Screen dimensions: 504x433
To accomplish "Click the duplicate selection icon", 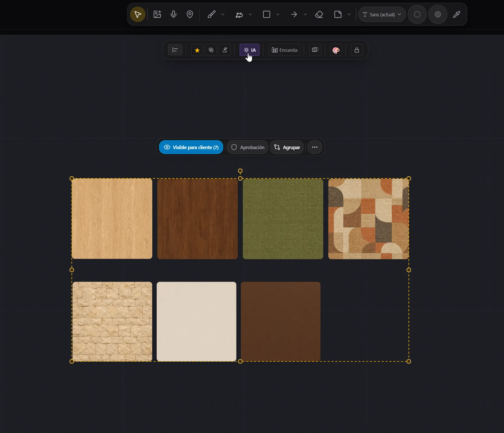I will tap(211, 50).
